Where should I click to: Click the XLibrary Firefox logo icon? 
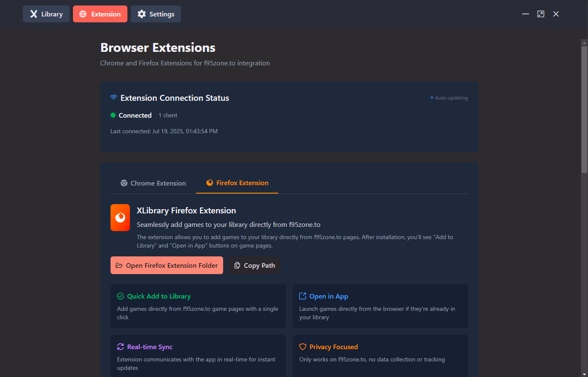120,218
